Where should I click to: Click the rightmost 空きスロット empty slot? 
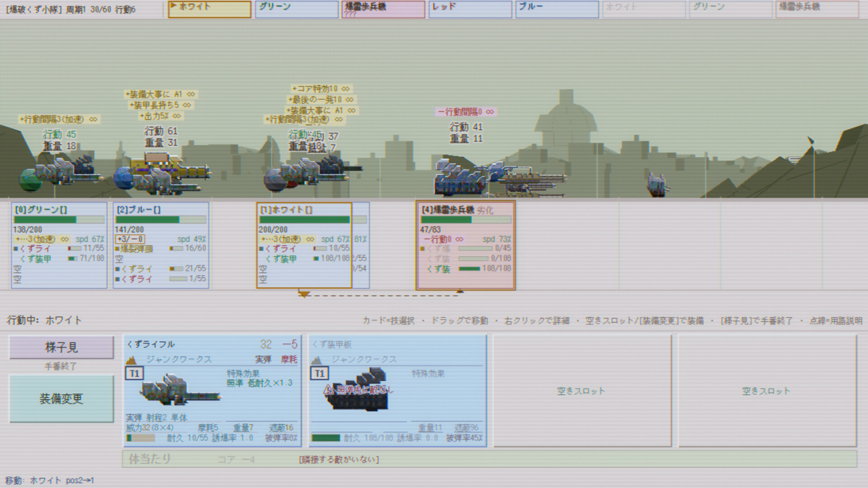click(x=767, y=391)
